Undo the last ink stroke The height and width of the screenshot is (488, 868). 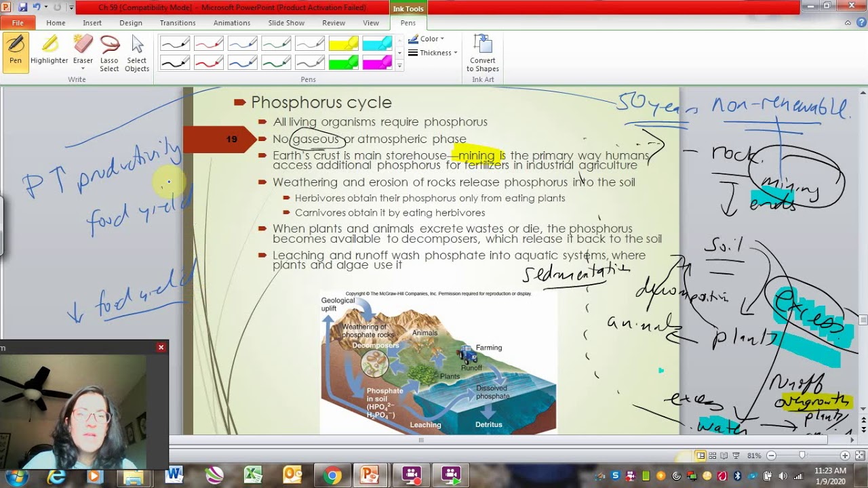point(37,7)
